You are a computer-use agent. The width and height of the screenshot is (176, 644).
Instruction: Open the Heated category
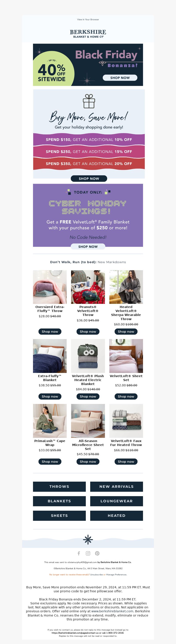117,516
